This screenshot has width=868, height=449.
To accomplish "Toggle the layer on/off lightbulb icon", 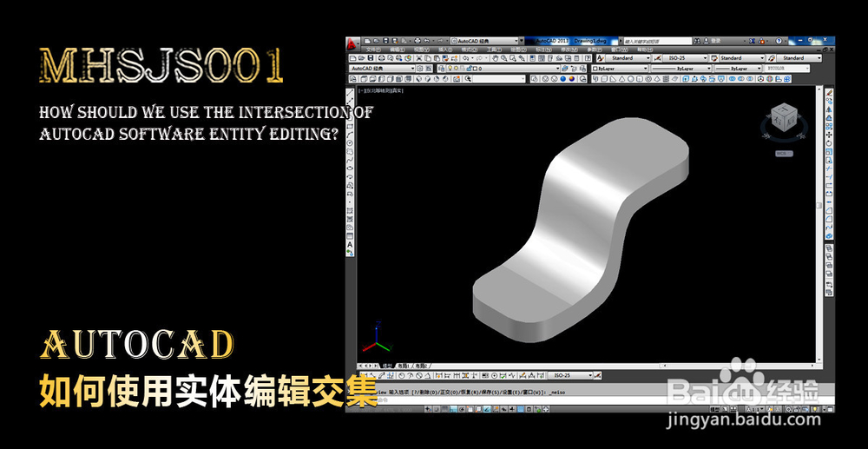I will (450, 68).
